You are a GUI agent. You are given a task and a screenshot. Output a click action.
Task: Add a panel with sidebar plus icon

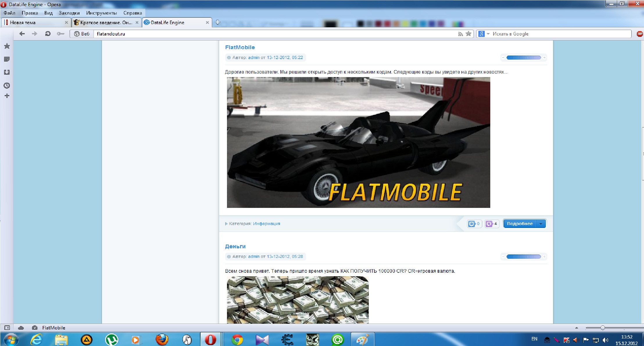7,96
